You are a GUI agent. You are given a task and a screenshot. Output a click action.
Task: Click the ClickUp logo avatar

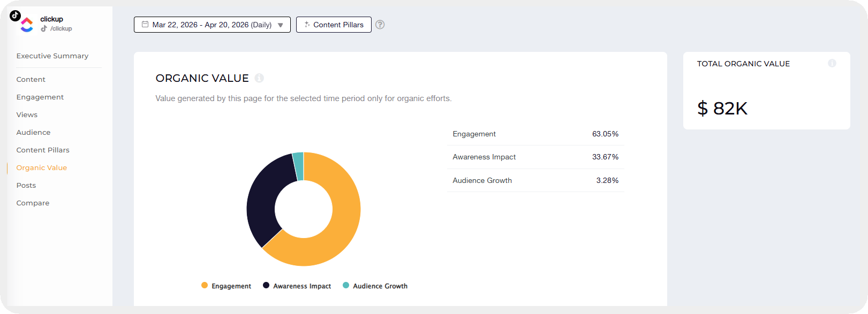pos(27,25)
